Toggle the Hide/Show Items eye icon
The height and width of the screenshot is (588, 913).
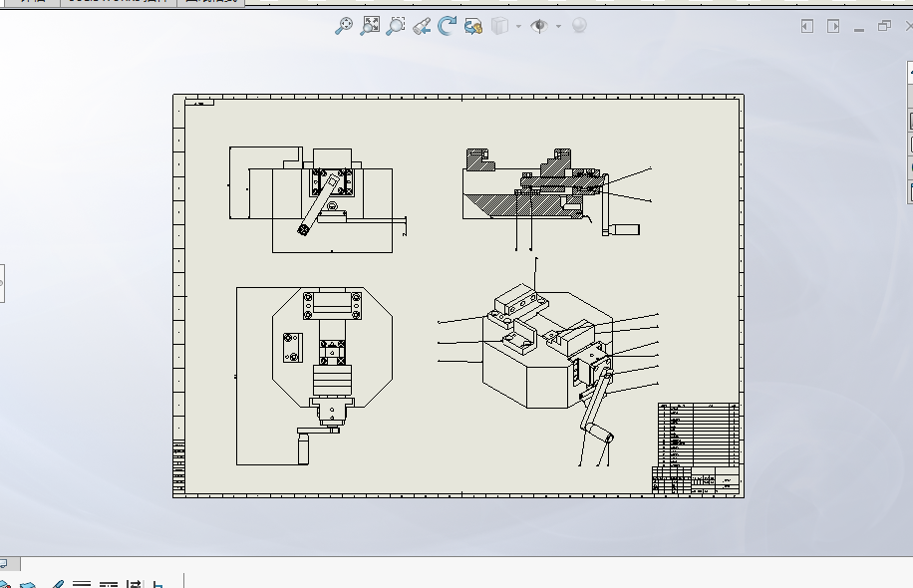click(x=539, y=26)
